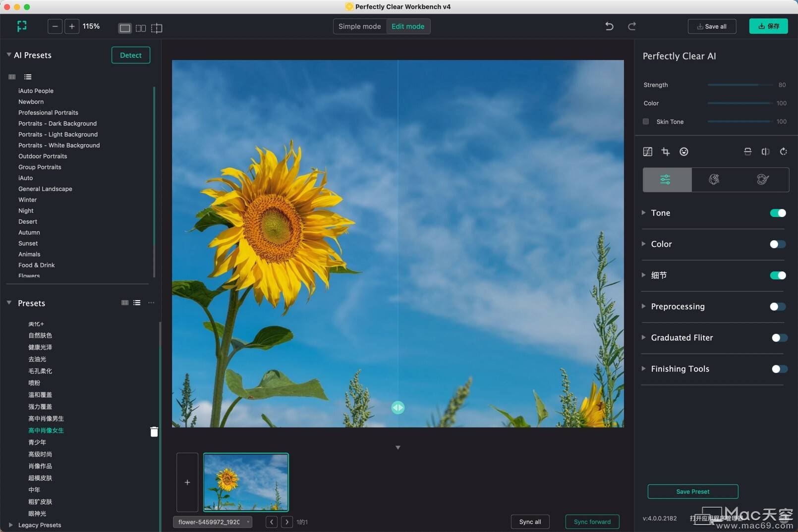Viewport: 798px width, 532px height.
Task: Check the Skin Tone checkbox
Action: (x=646, y=121)
